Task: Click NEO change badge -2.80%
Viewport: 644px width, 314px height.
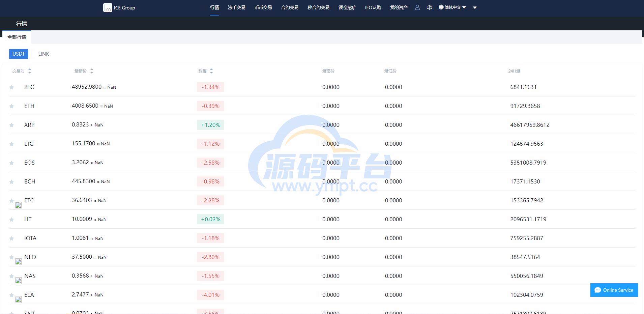Action: tap(210, 257)
